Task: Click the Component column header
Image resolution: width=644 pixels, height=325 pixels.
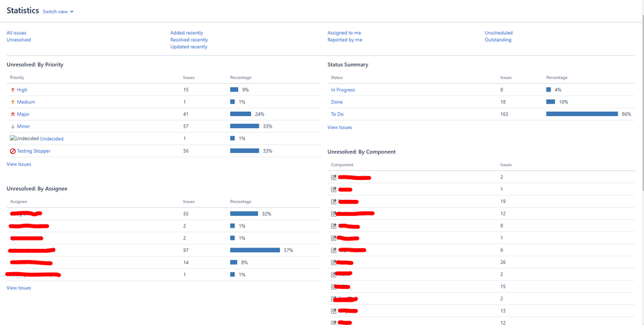Action: [x=342, y=164]
